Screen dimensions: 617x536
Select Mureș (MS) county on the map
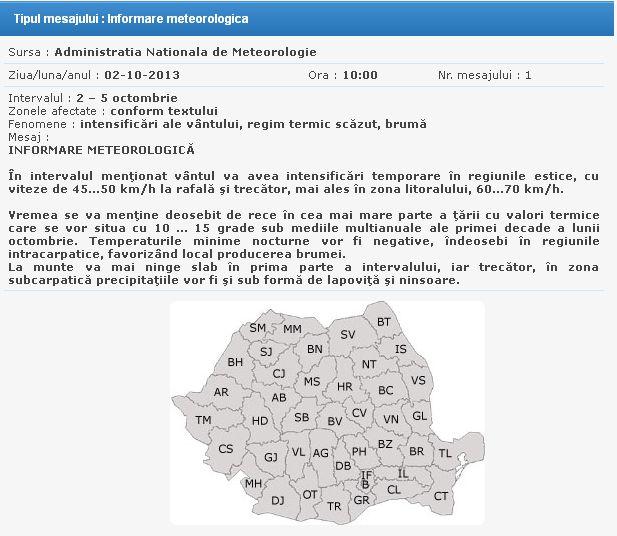coord(312,382)
